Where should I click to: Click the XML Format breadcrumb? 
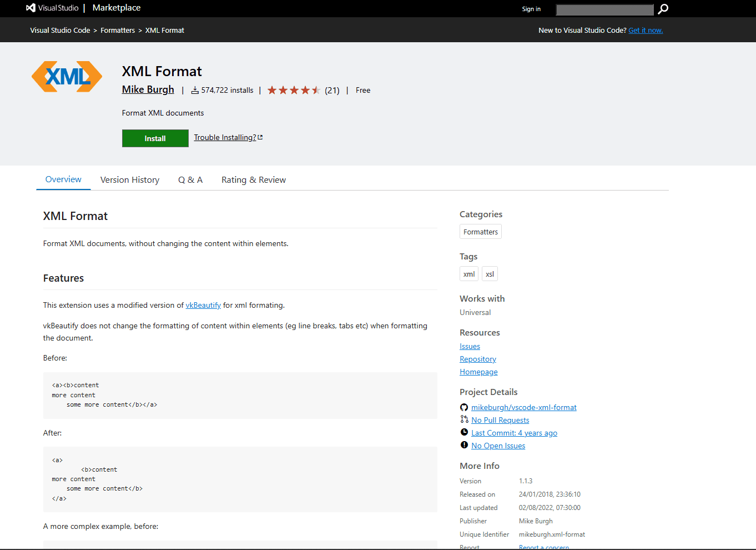click(x=165, y=30)
